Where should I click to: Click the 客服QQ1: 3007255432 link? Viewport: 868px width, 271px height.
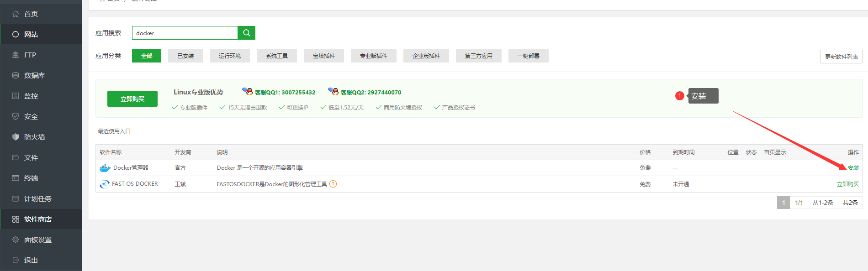pos(285,92)
